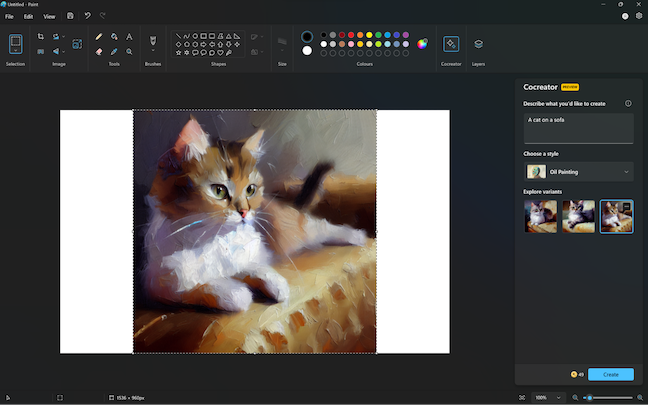Screen dimensions: 648x405
Task: Click the Create button
Action: (x=610, y=374)
